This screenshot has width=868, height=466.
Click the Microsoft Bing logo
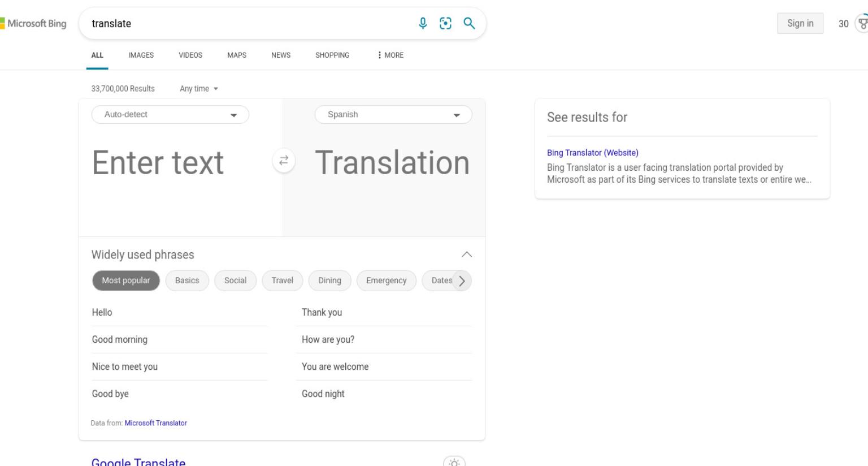click(x=33, y=24)
